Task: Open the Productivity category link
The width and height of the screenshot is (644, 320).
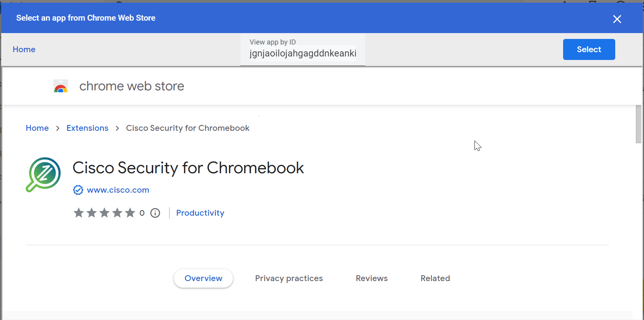Action: pos(200,213)
